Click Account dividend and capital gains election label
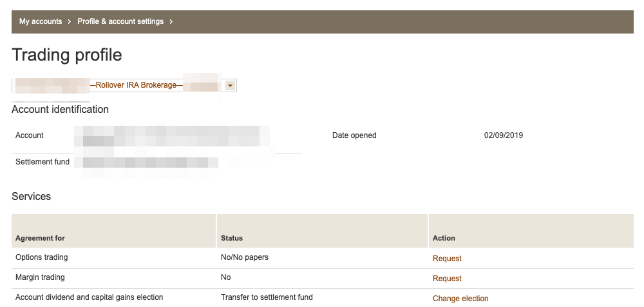644x307 pixels. point(89,297)
